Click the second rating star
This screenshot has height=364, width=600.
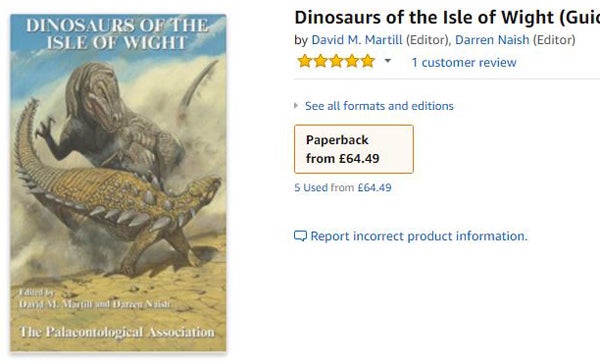coord(320,61)
